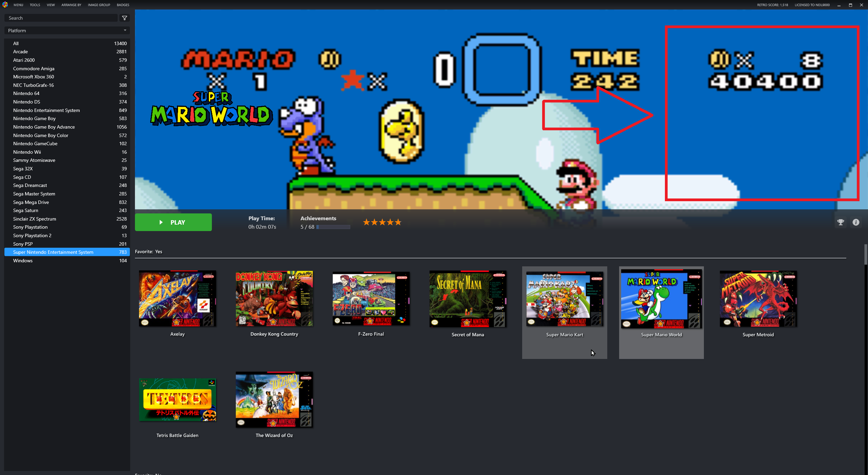
Task: Select the Super Mario Kart box art
Action: pos(565,299)
